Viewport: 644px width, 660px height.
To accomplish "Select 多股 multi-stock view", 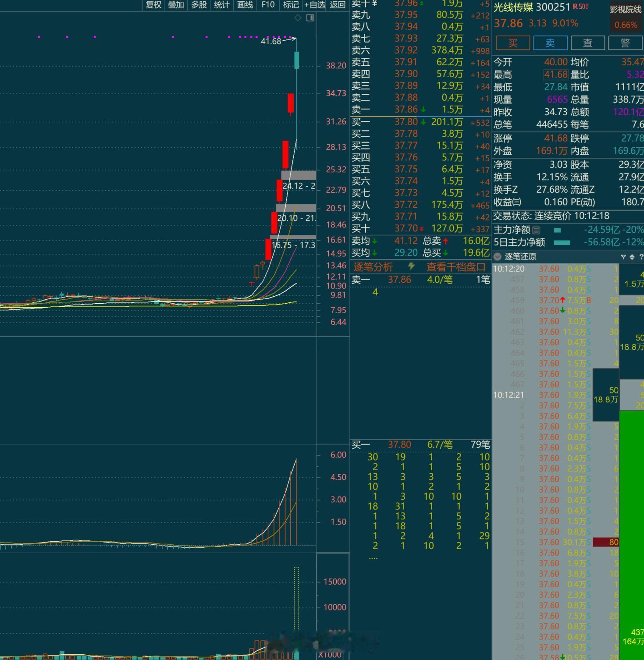I will tap(199, 5).
